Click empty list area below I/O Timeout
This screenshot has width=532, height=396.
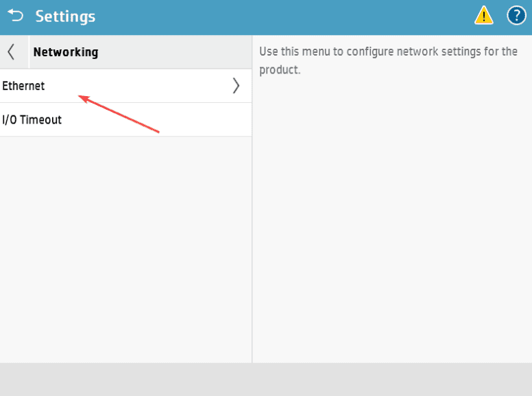[125, 247]
